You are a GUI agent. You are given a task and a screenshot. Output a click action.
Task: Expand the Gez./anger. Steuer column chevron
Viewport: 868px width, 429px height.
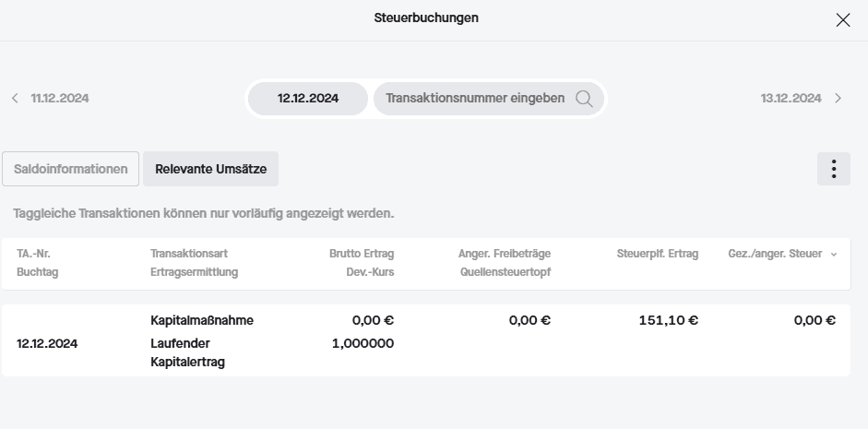(834, 254)
